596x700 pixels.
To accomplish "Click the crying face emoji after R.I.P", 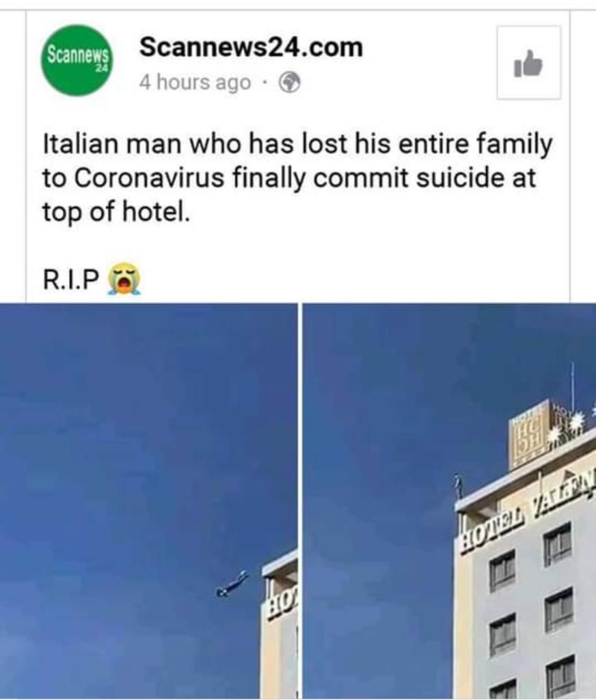I will coord(123,279).
